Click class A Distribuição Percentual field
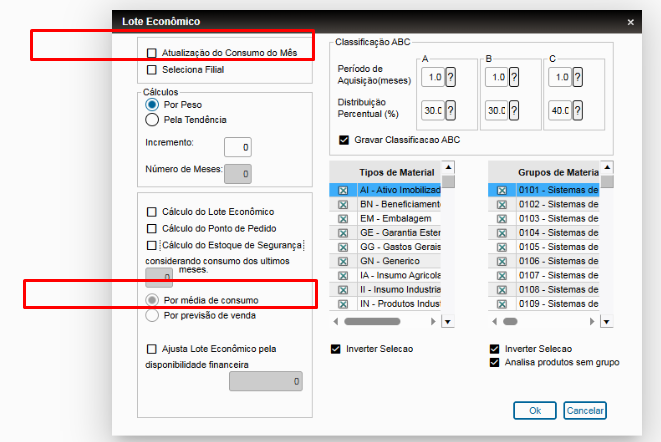This screenshot has width=661, height=442. click(433, 110)
